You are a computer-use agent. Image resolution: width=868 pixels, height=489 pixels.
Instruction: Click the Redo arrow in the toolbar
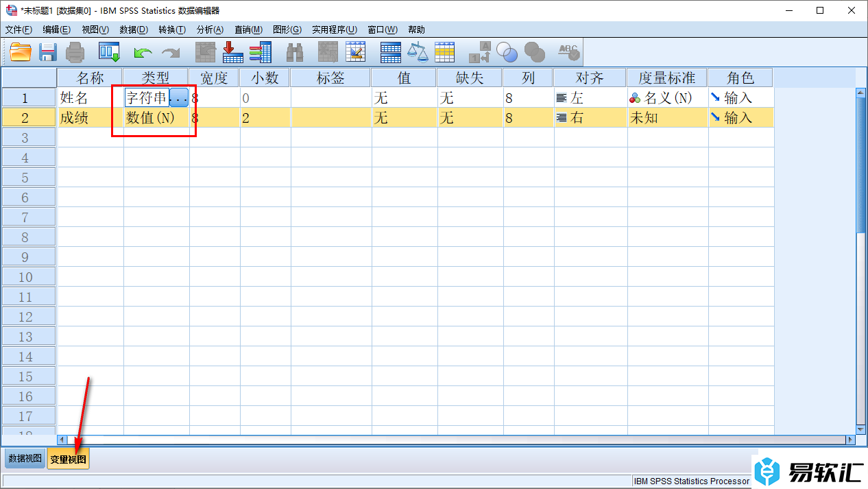click(x=170, y=52)
